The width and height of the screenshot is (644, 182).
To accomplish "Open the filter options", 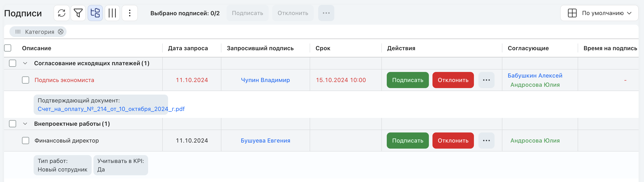I will (x=78, y=13).
